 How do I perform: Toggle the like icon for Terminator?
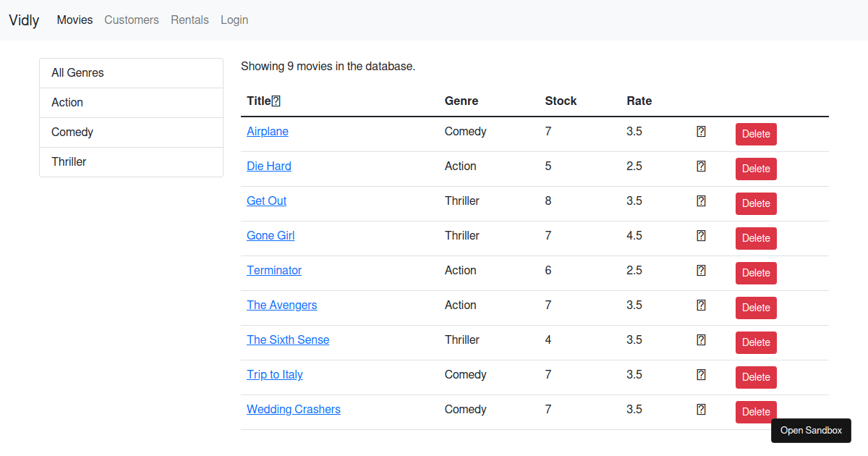pyautogui.click(x=701, y=271)
